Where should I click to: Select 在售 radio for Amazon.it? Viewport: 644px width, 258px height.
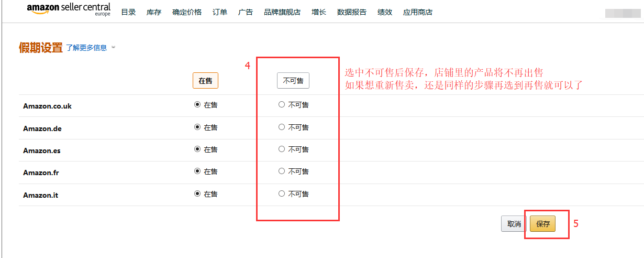coord(197,194)
